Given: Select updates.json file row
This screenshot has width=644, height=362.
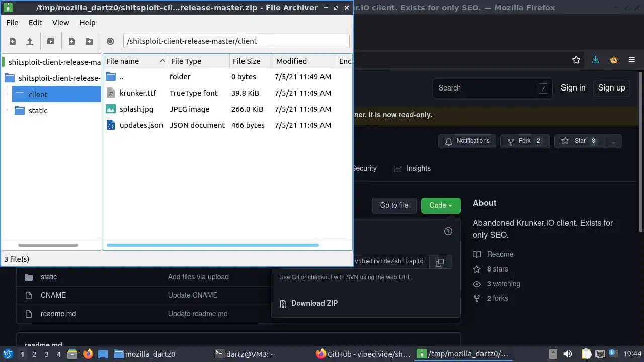Looking at the screenshot, I should [x=227, y=125].
